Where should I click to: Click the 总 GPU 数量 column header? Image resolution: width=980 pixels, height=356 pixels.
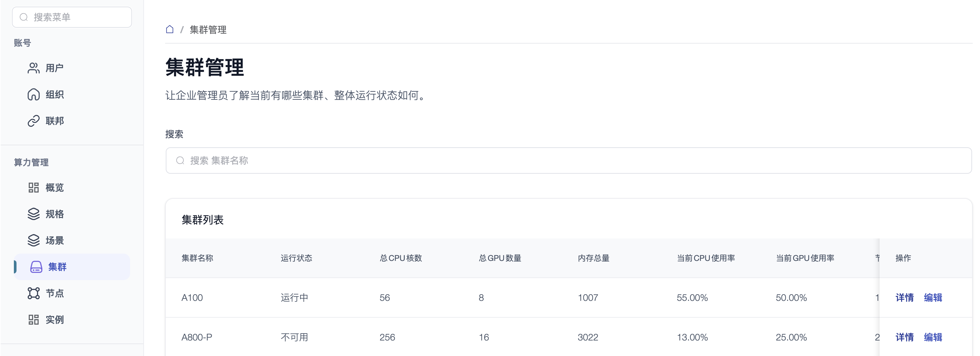(500, 258)
